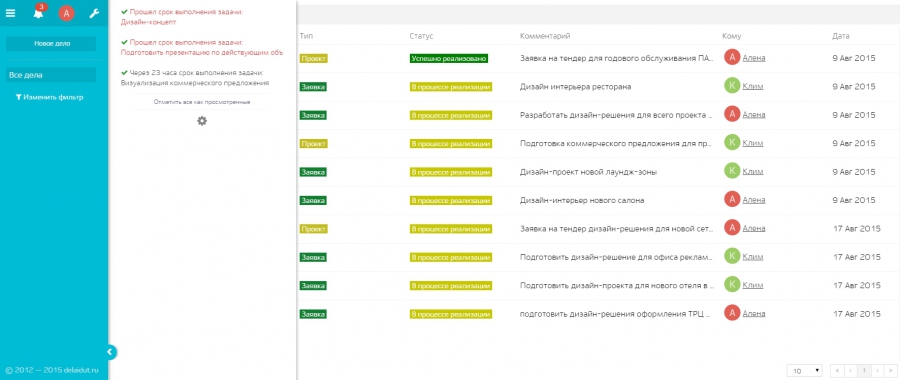Click 'Изменить фильтр' filter button

[x=49, y=98]
